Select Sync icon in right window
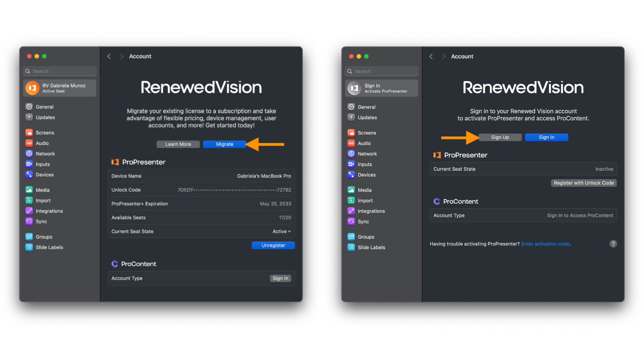 point(351,222)
